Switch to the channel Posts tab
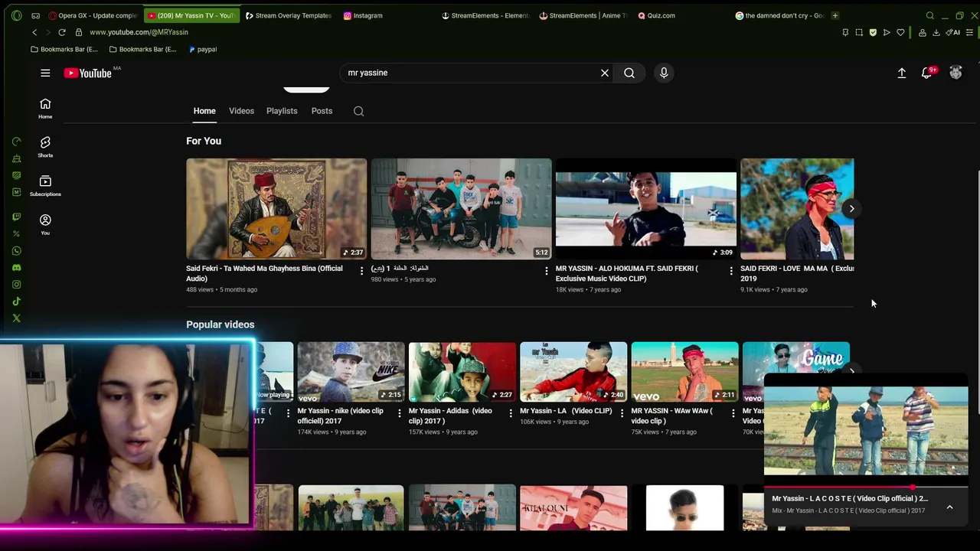The image size is (980, 551). (x=322, y=111)
